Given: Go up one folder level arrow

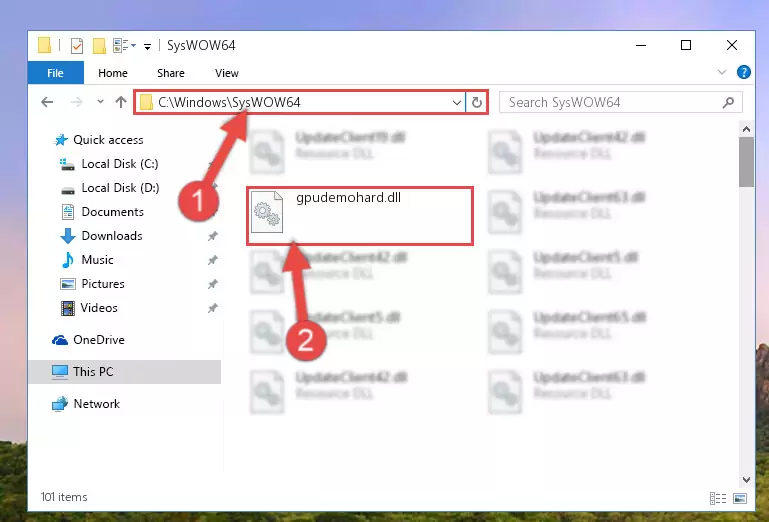Looking at the screenshot, I should pos(121,102).
